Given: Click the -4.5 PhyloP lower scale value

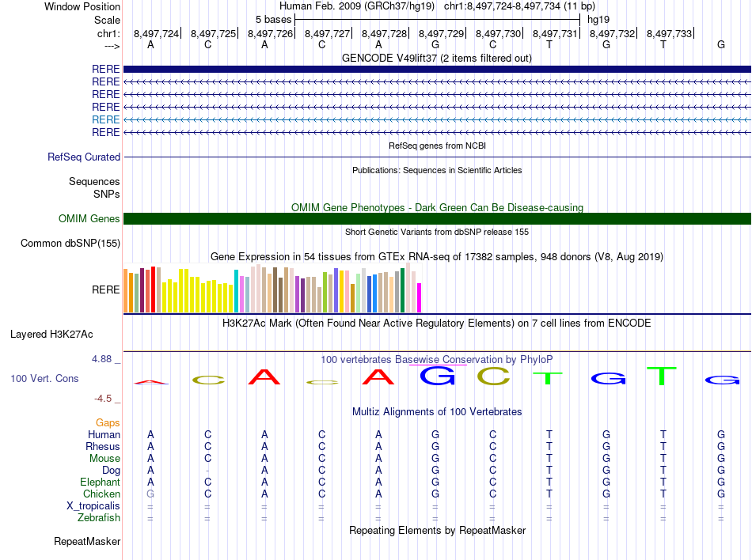Looking at the screenshot, I should (x=103, y=399).
